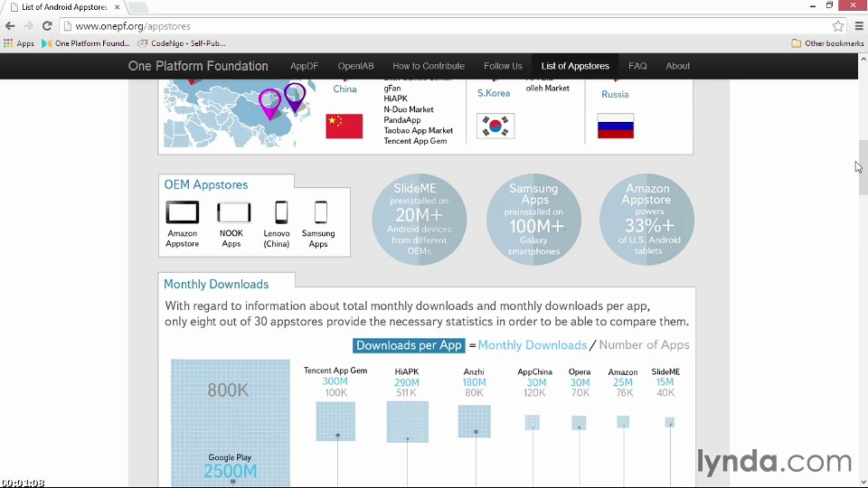Open the How to Contribute nav item
This screenshot has height=488, width=868.
(429, 66)
